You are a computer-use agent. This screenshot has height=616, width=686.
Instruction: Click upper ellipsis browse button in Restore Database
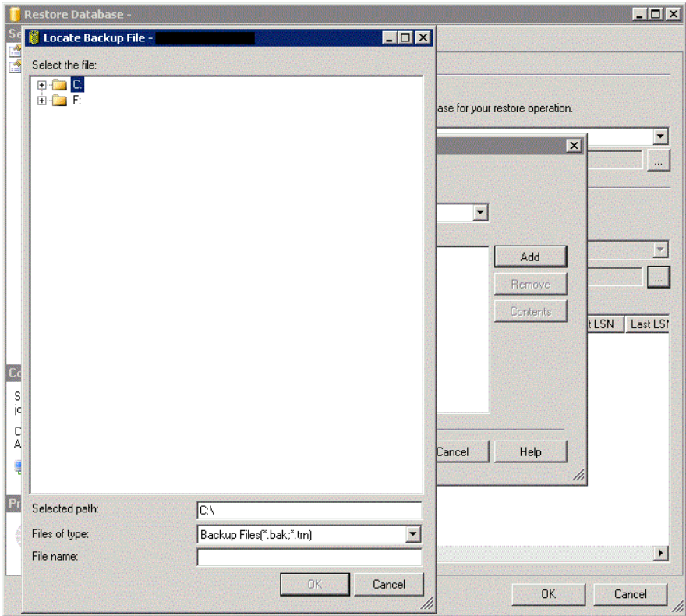659,160
